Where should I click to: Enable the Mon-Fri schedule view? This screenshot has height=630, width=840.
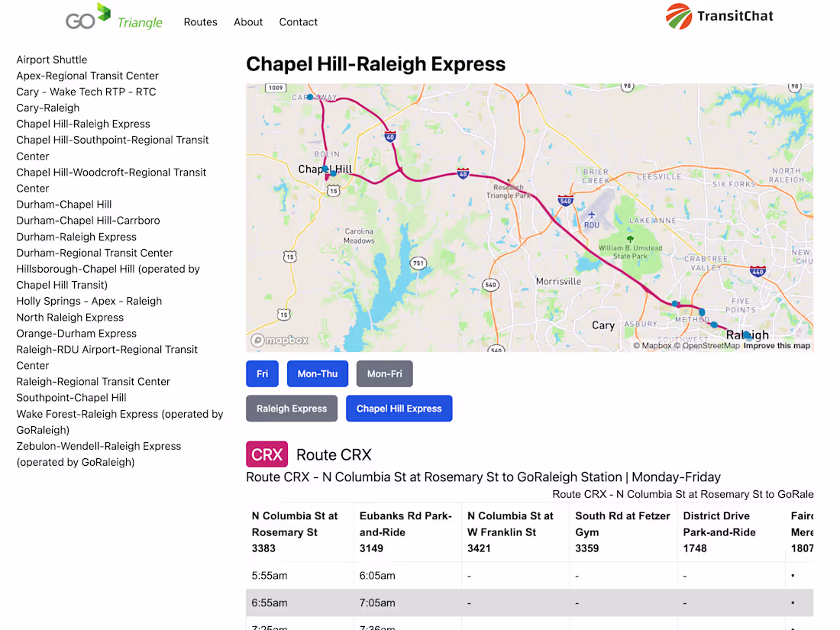click(384, 373)
